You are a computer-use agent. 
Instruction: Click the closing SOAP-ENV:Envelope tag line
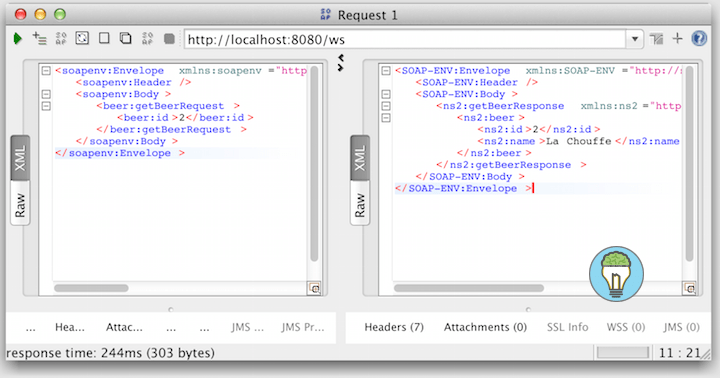(463, 188)
